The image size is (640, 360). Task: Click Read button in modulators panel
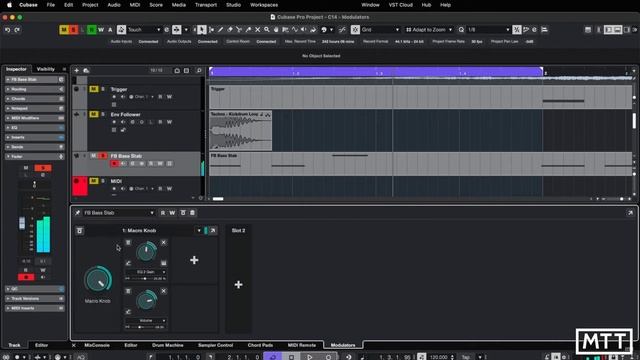tap(163, 213)
